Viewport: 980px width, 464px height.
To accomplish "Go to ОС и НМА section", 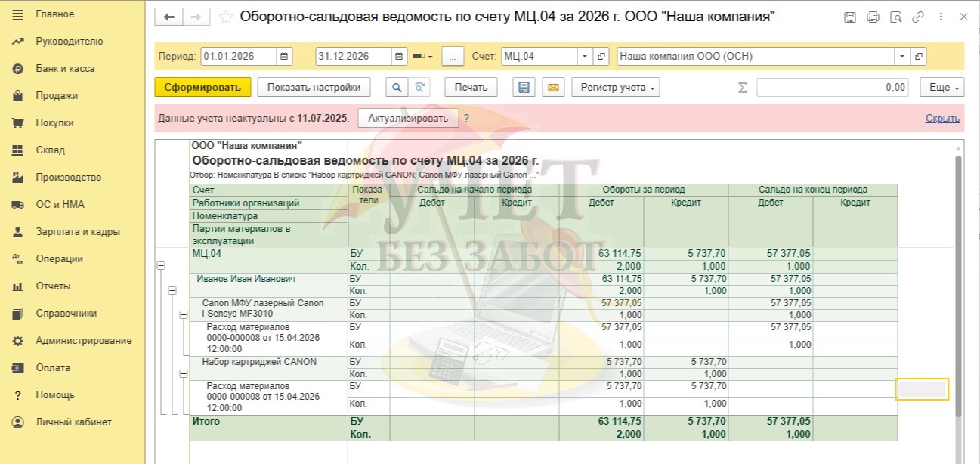I will [60, 205].
